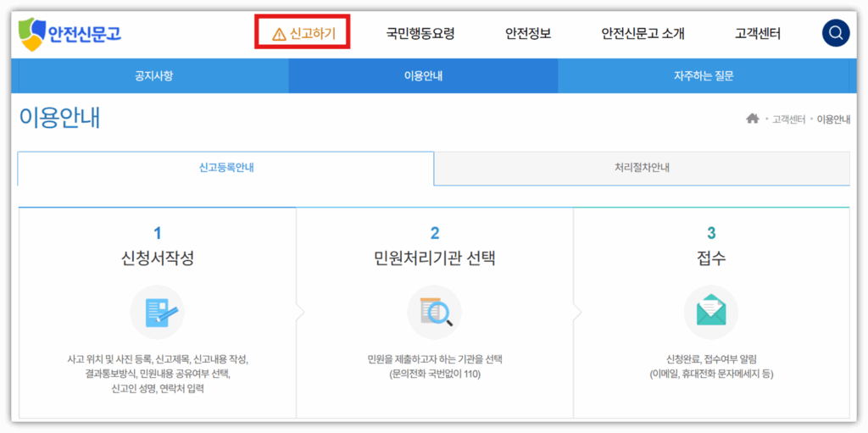Click the 신청서작성 document pencil icon
The height and width of the screenshot is (433, 868).
pos(157,312)
